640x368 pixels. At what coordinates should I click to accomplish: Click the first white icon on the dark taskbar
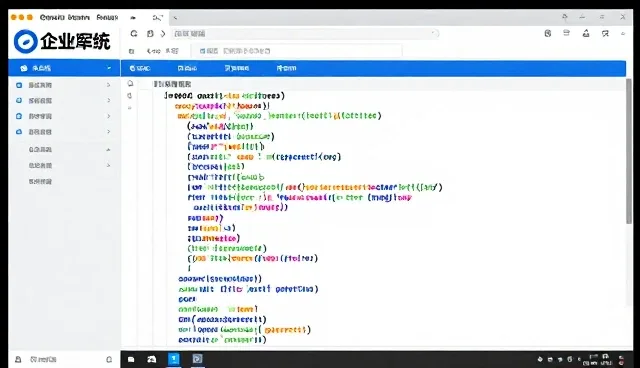click(x=131, y=359)
